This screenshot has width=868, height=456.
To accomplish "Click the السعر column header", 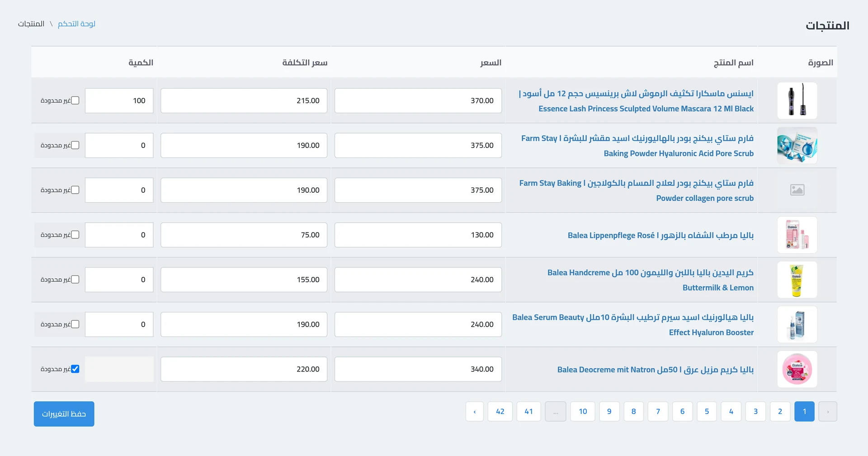I will click(491, 62).
